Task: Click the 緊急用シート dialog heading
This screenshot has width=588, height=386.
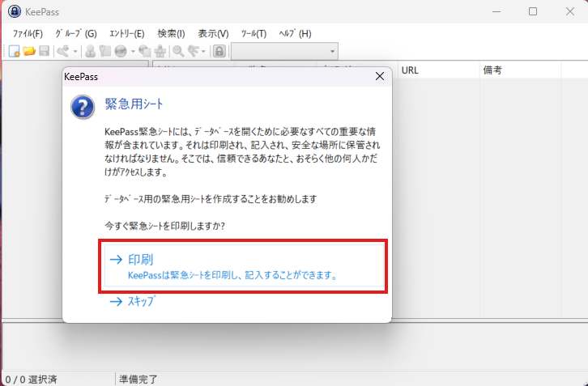Action: tap(134, 104)
